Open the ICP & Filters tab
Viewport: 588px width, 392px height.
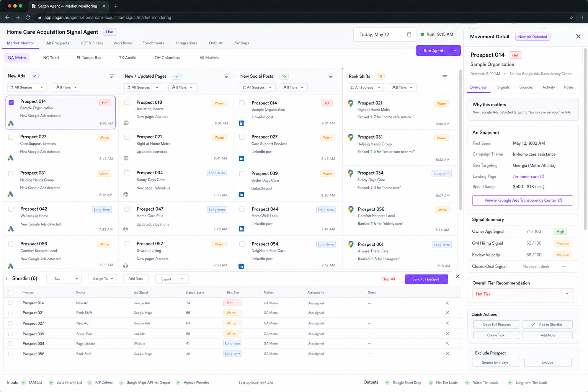click(92, 43)
